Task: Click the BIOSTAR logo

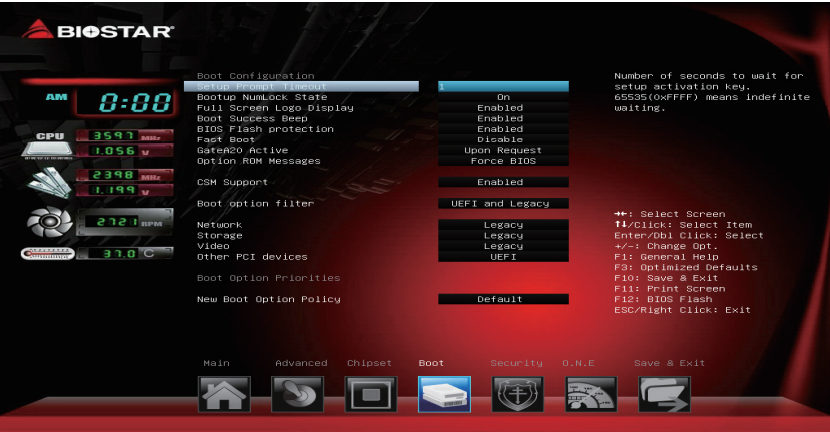Action: (x=98, y=30)
